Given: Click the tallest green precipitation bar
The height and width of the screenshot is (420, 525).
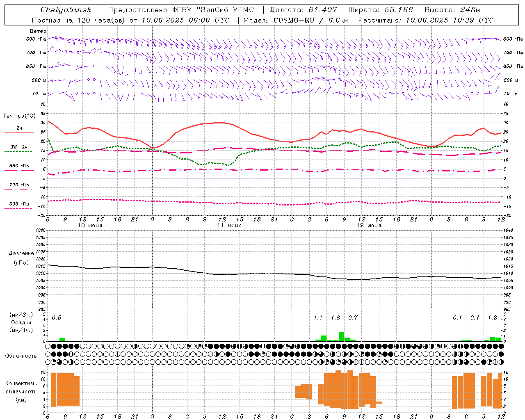Looking at the screenshot, I should tap(341, 337).
